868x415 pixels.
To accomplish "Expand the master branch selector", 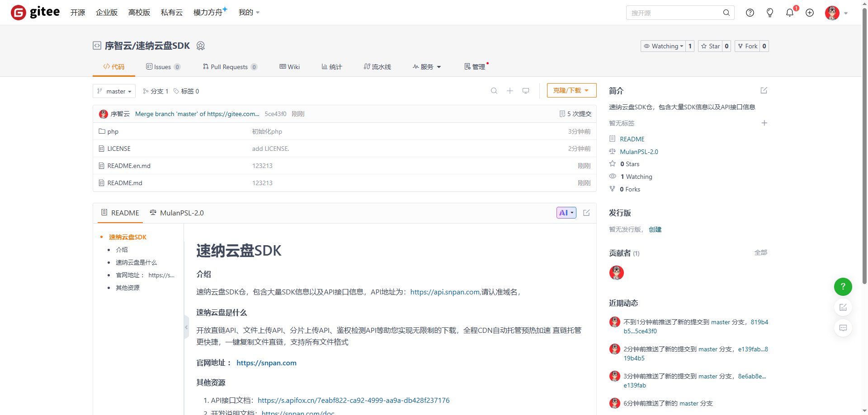I will coord(114,91).
